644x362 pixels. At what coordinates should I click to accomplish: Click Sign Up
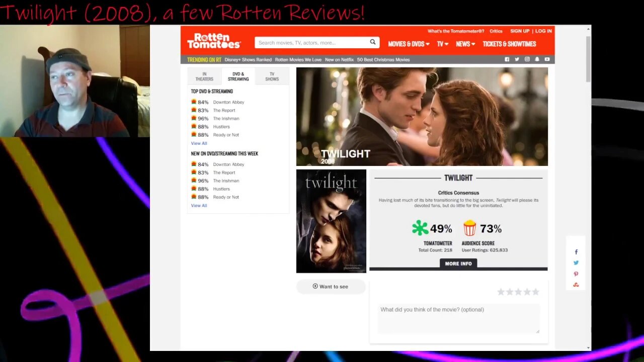click(520, 31)
